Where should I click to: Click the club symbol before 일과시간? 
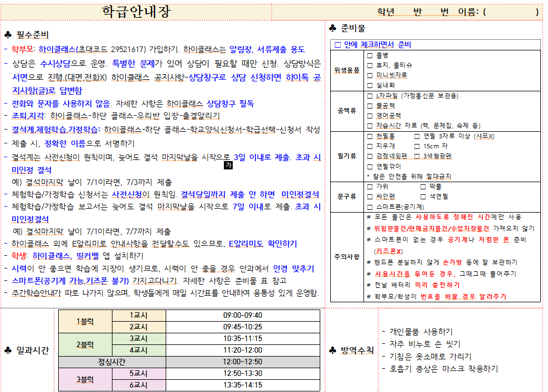[x=8, y=350]
